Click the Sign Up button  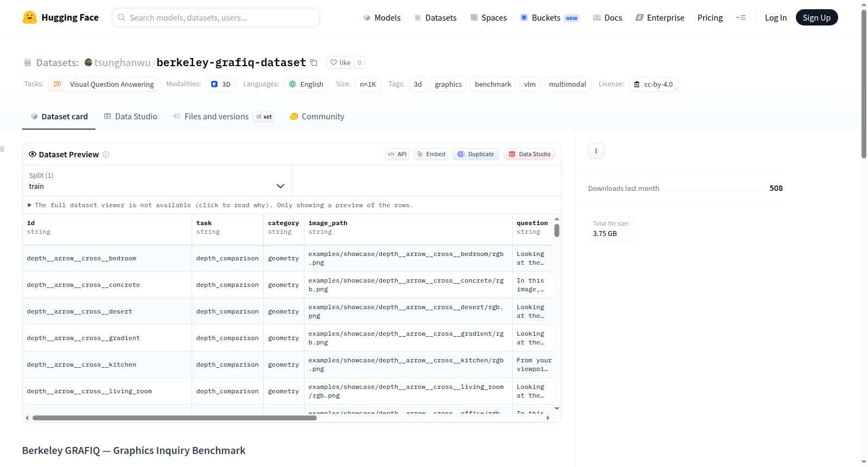coord(816,17)
